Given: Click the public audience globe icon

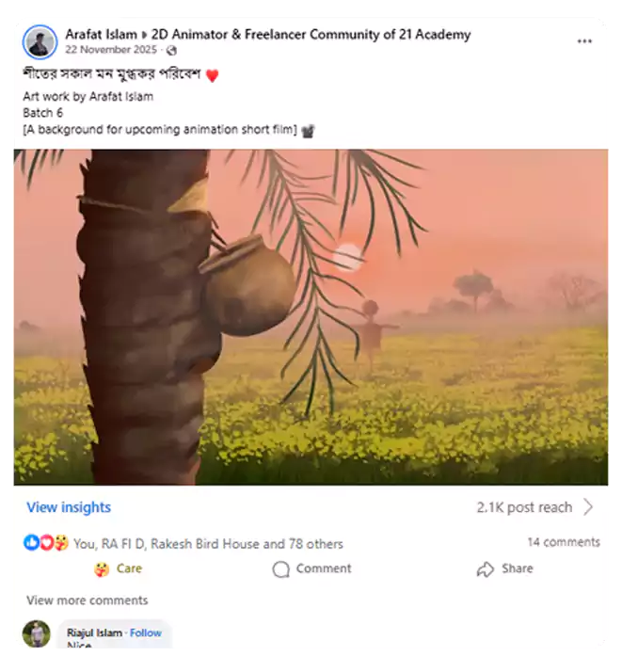Looking at the screenshot, I should pos(171,51).
